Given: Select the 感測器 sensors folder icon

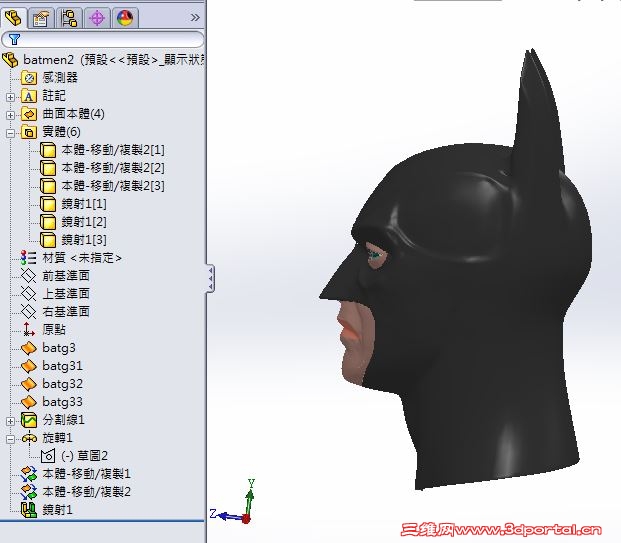Looking at the screenshot, I should click(x=29, y=78).
